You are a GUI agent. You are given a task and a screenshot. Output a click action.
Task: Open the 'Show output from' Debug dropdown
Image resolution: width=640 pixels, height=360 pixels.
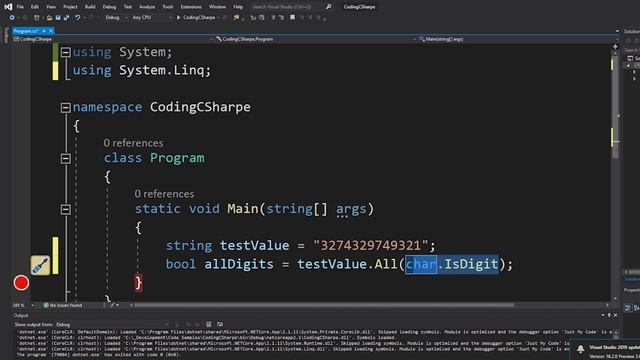tap(112, 324)
